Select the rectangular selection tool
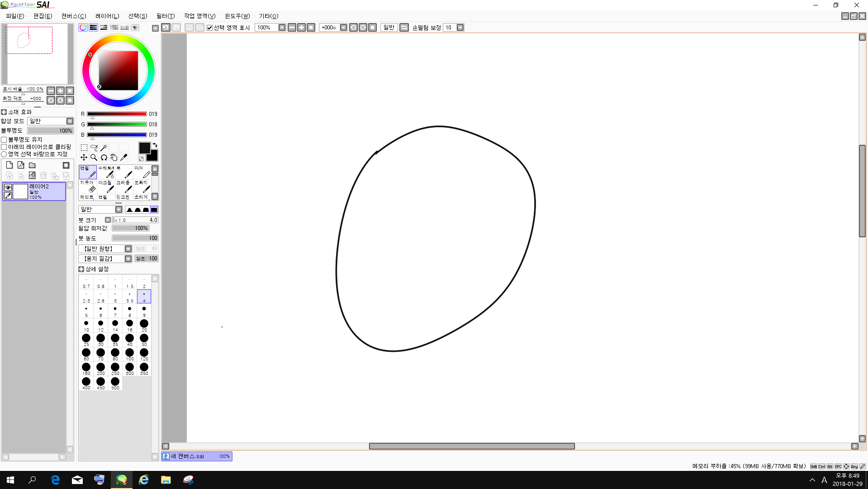The width and height of the screenshot is (868, 489). pyautogui.click(x=84, y=148)
